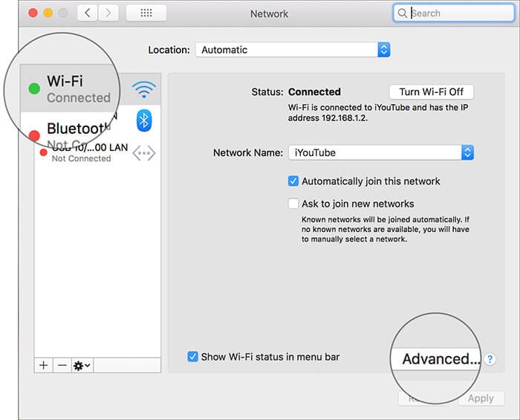Click the LAN ethernet arrows icon
This screenshot has height=420, width=520.
pos(144,153)
